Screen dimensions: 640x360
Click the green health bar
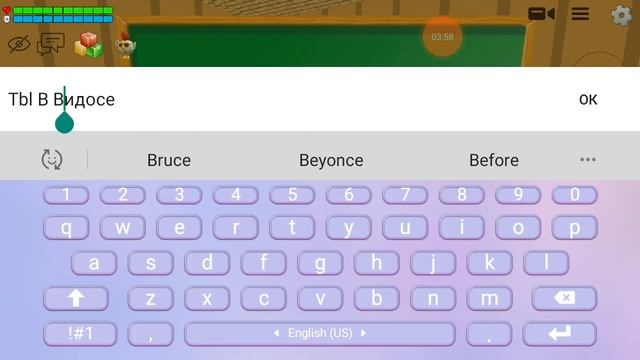[x=63, y=10]
